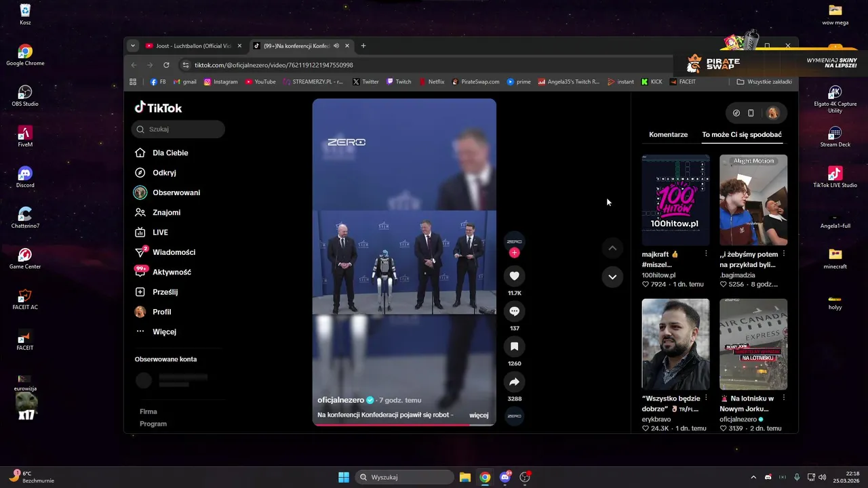Screen dimensions: 868x488
Task: Open video comments via the speech bubble icon
Action: (x=514, y=311)
